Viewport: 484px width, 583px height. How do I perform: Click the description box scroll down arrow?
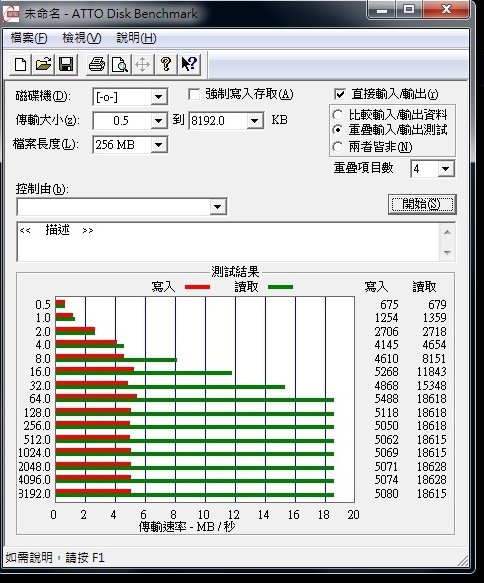[x=447, y=252]
